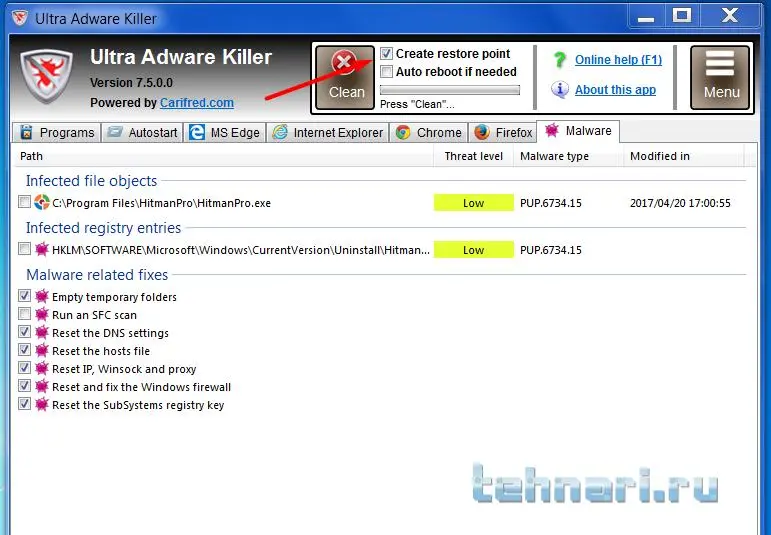Switch to the Firefox tab
The height and width of the screenshot is (535, 771).
[503, 133]
